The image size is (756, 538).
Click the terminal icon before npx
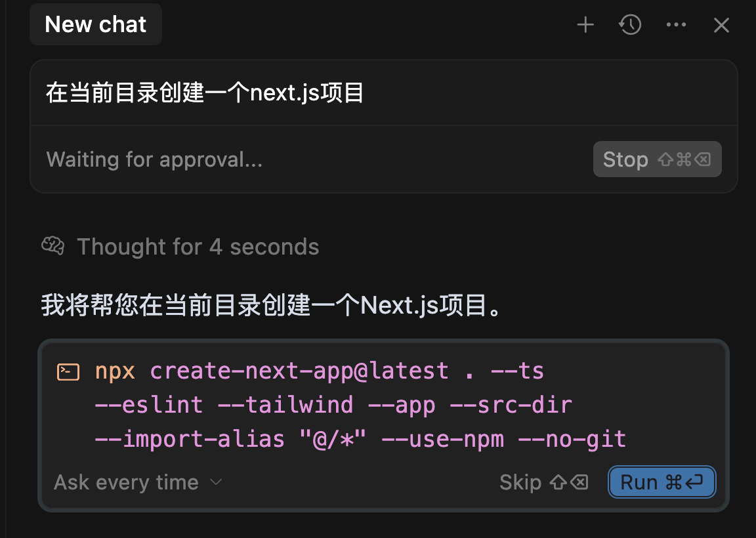(68, 372)
